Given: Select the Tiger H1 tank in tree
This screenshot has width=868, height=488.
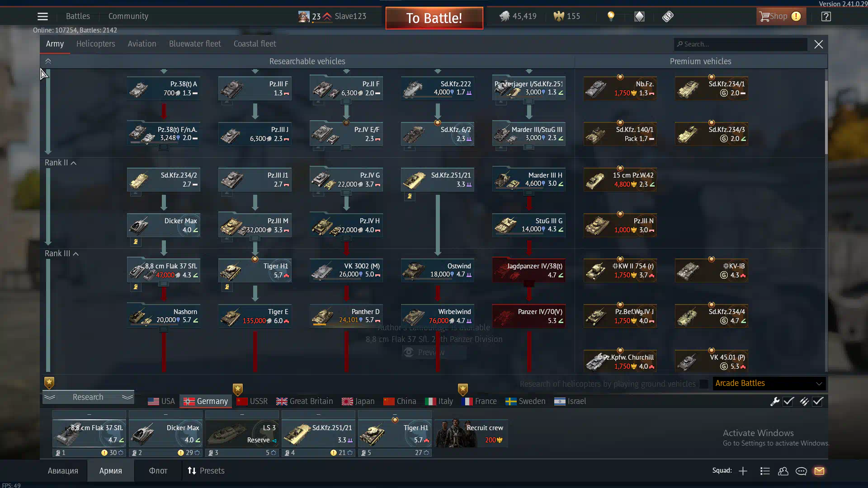Looking at the screenshot, I should pyautogui.click(x=255, y=270).
